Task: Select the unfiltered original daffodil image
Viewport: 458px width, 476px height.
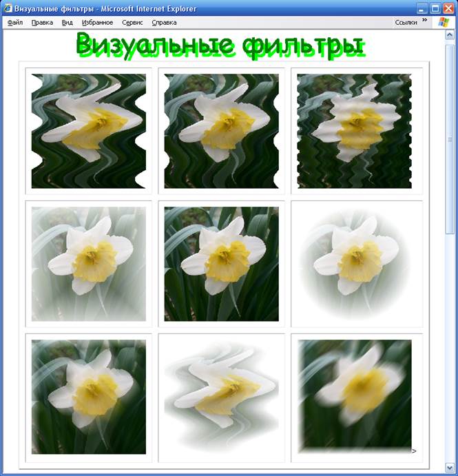Action: [x=222, y=264]
